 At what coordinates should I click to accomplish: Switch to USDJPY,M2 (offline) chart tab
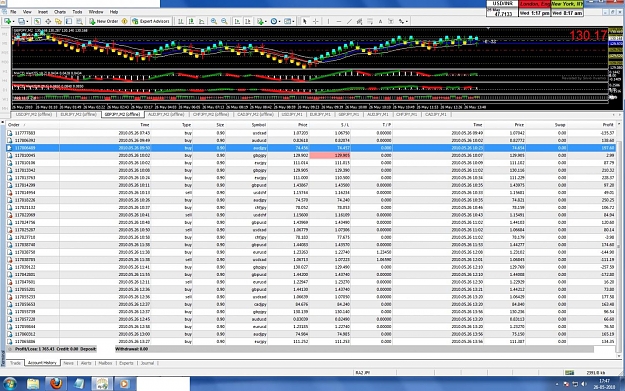(x=33, y=114)
